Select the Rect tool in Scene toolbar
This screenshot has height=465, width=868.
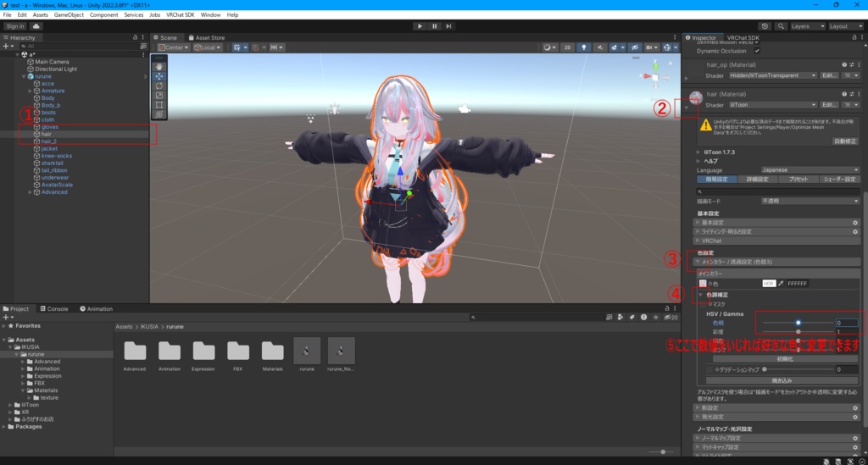click(x=159, y=104)
